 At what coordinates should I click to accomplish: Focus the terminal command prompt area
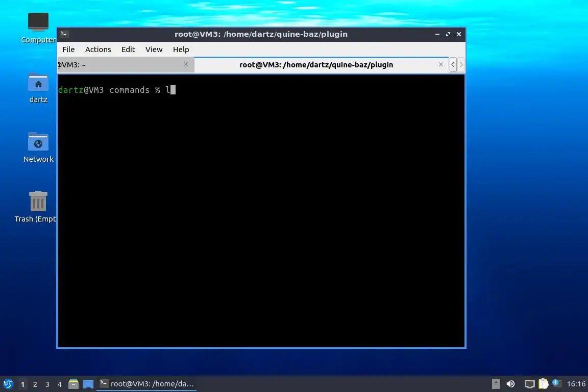(x=261, y=211)
